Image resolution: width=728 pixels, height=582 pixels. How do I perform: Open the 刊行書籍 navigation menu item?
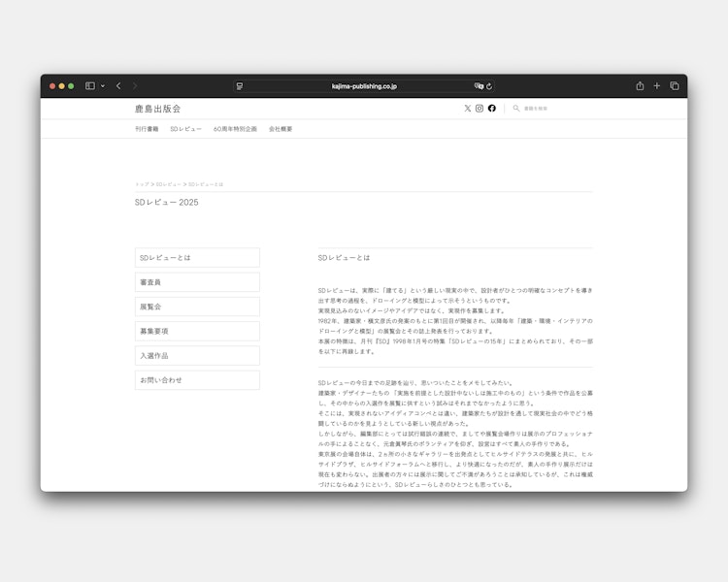(147, 129)
